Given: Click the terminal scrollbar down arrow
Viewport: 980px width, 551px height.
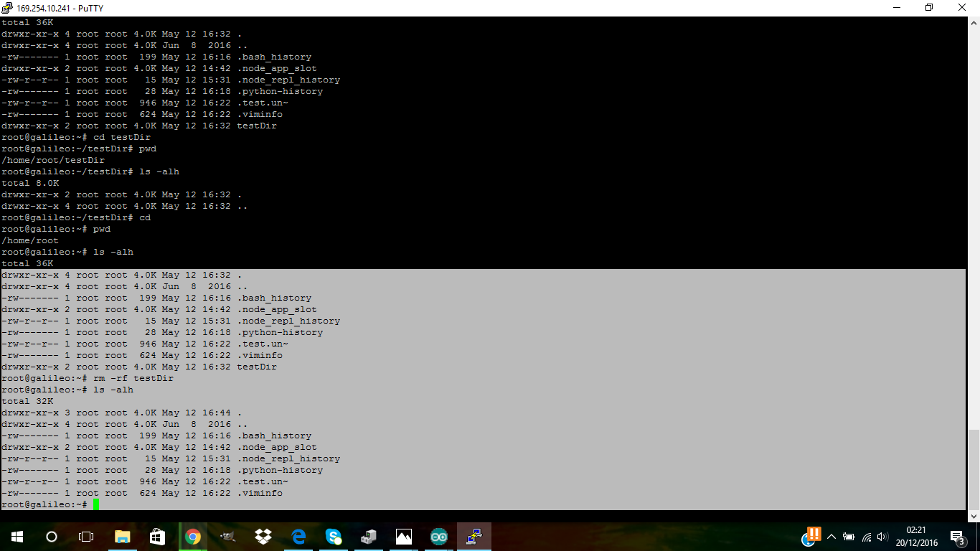Looking at the screenshot, I should click(974, 516).
